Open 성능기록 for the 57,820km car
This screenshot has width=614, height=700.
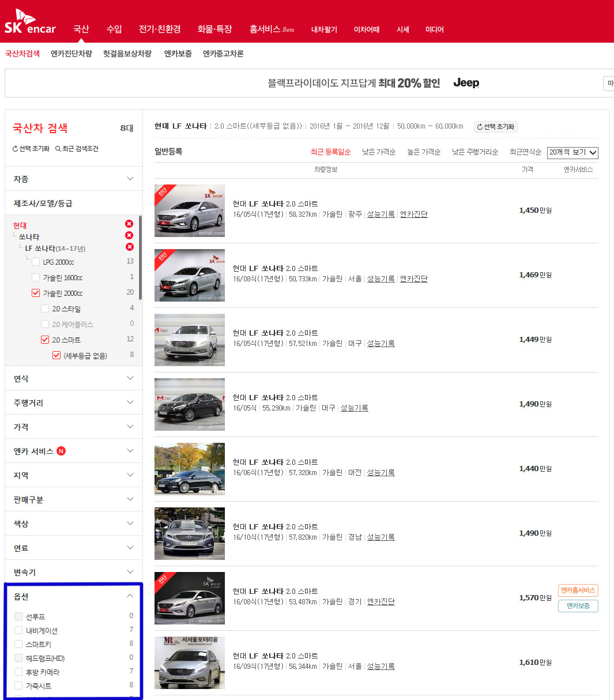tap(381, 537)
